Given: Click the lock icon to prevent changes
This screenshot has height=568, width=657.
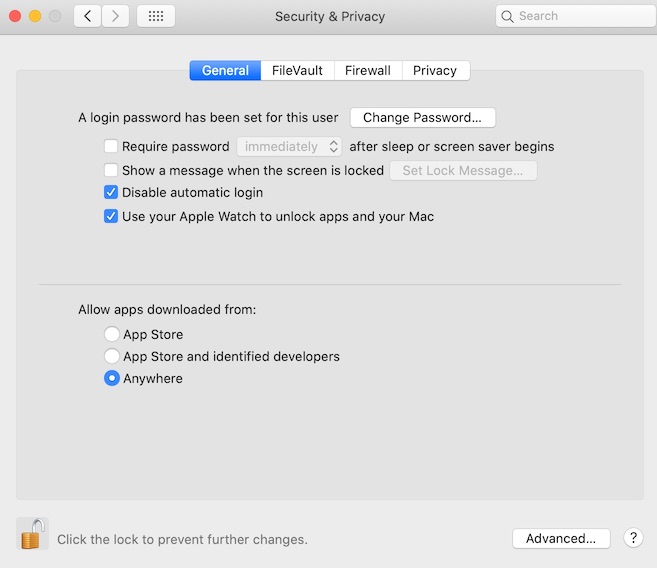Looking at the screenshot, I should click(x=32, y=534).
